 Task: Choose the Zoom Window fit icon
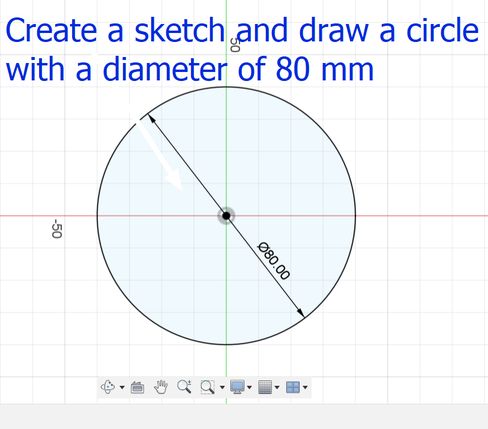207,387
